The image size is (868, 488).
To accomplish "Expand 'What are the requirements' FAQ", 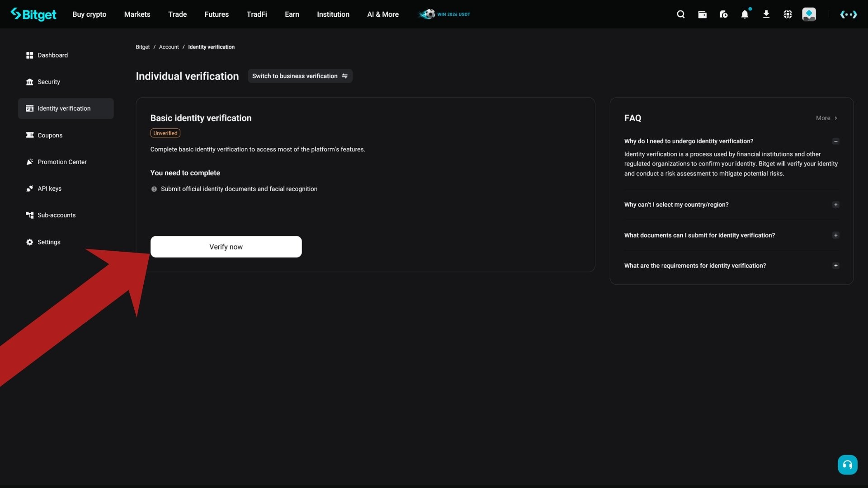I will [x=836, y=266].
